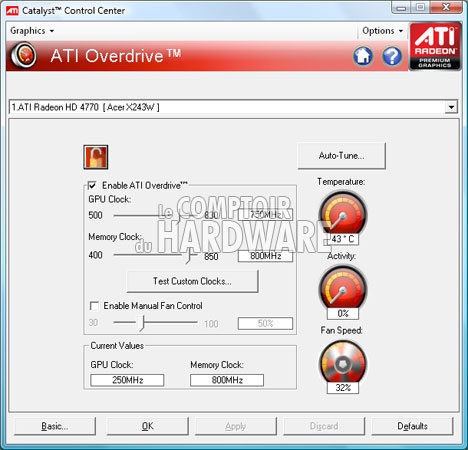
Task: Click the Auto-Tune button
Action: coord(342,156)
